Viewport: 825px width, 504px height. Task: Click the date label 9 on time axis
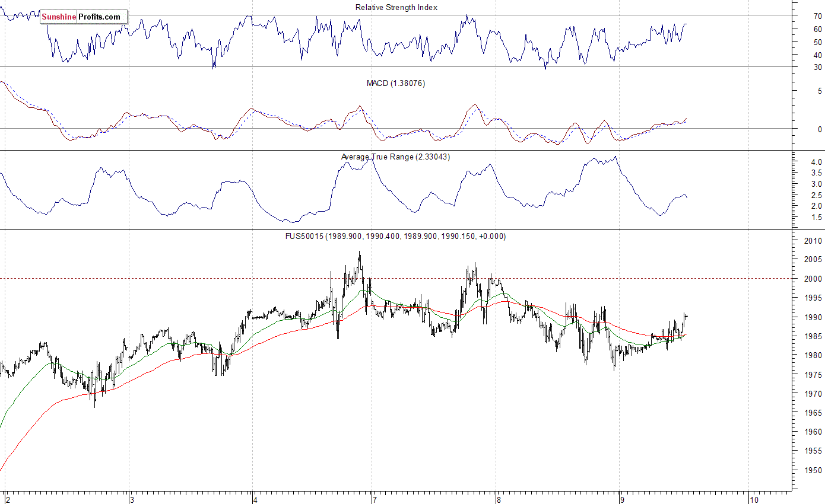(623, 499)
